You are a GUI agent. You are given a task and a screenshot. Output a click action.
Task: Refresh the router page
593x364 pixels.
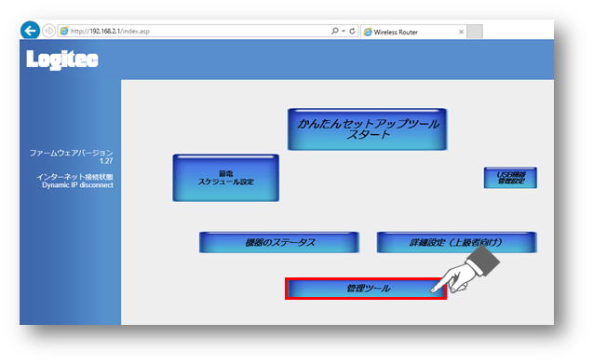point(352,31)
